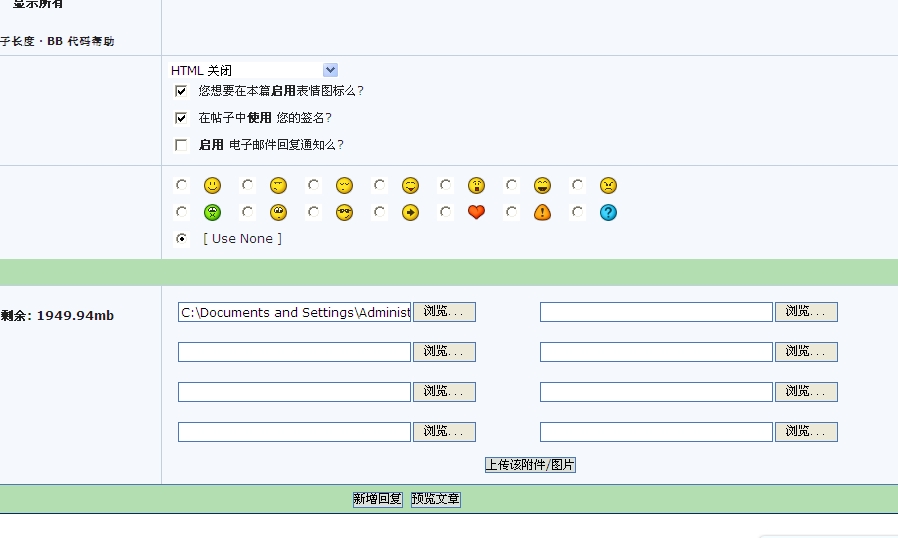The height and width of the screenshot is (538, 898).
Task: Click the orange exclamation warning post icon
Action: coord(542,212)
